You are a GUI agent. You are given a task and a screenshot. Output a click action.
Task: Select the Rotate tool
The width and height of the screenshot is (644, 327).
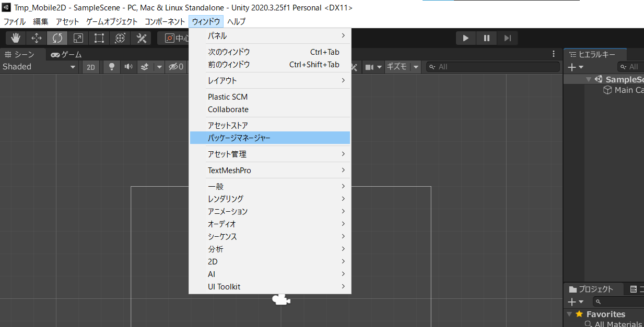[57, 38]
